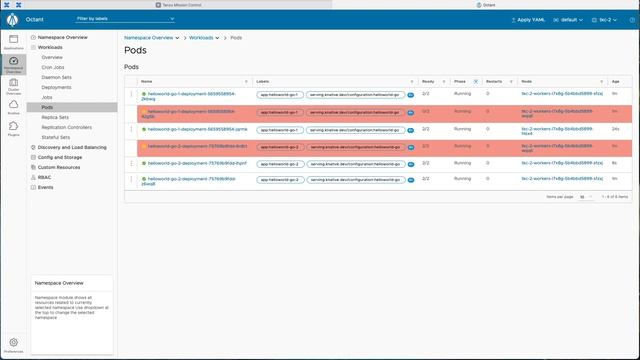
Task: Open pod link ending z6wq8
Action: (188, 181)
